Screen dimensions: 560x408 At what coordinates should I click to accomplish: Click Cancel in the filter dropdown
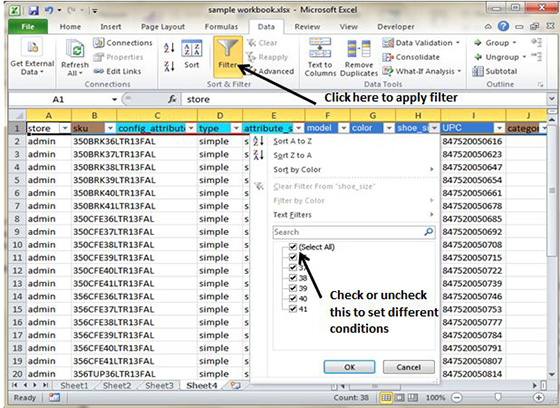409,367
